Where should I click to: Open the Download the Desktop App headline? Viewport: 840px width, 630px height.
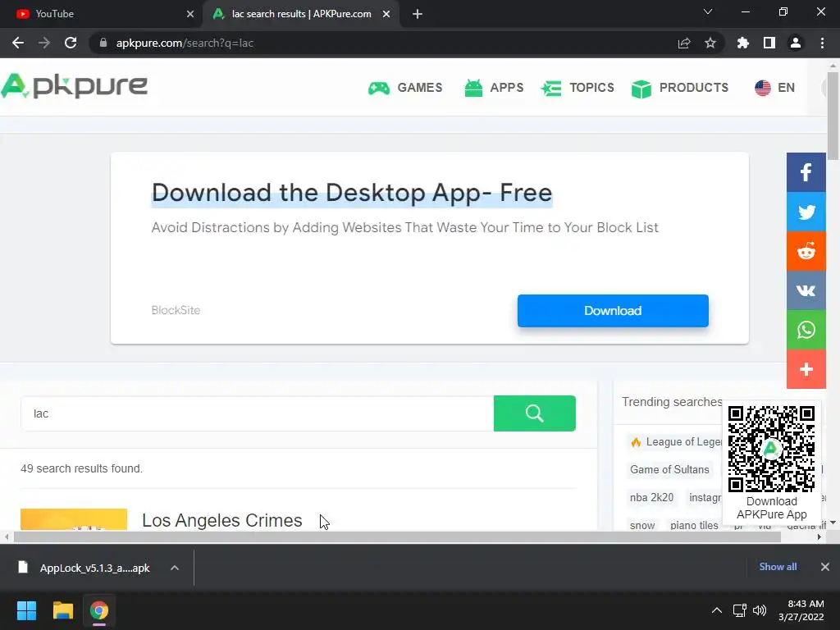click(351, 193)
